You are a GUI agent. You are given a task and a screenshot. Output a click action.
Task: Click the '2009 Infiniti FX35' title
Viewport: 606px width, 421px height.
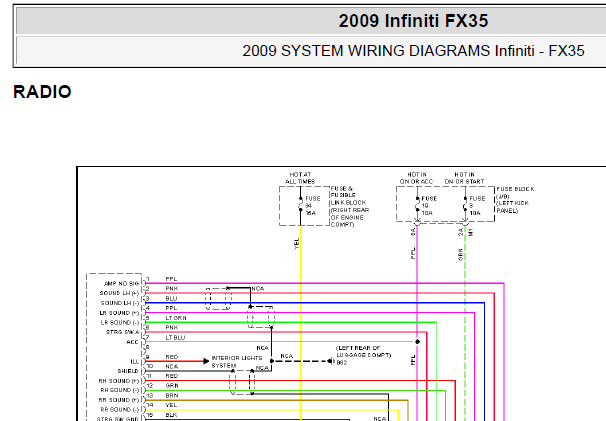(413, 21)
